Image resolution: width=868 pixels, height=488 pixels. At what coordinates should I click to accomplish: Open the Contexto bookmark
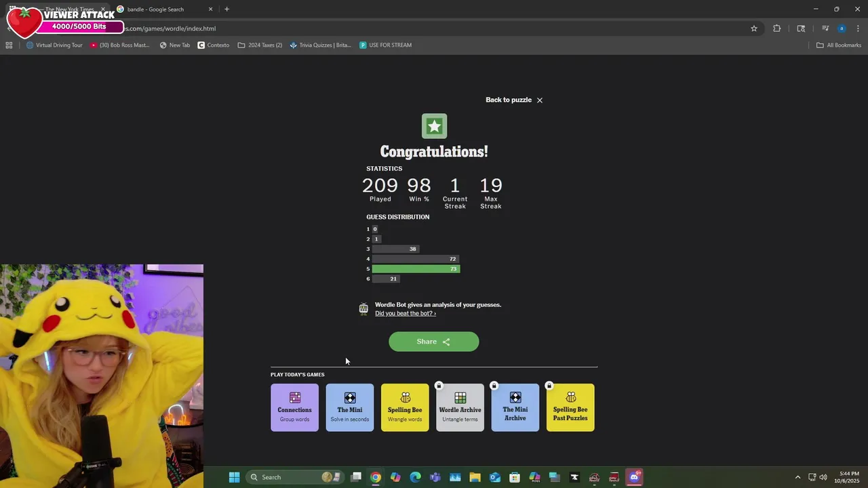pos(213,45)
